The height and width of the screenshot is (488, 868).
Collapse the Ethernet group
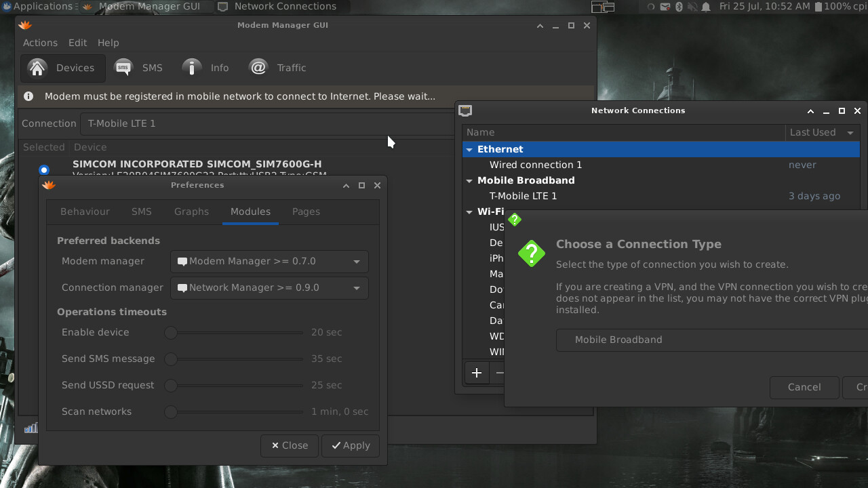469,149
